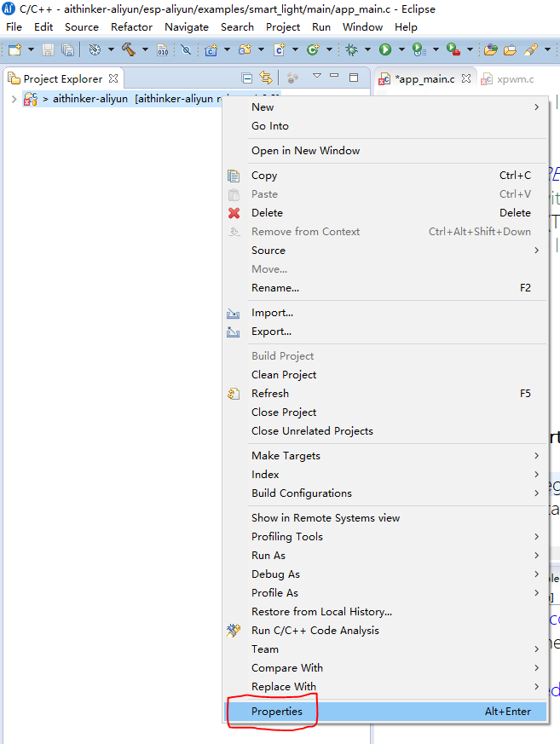Open the File menu

click(14, 27)
